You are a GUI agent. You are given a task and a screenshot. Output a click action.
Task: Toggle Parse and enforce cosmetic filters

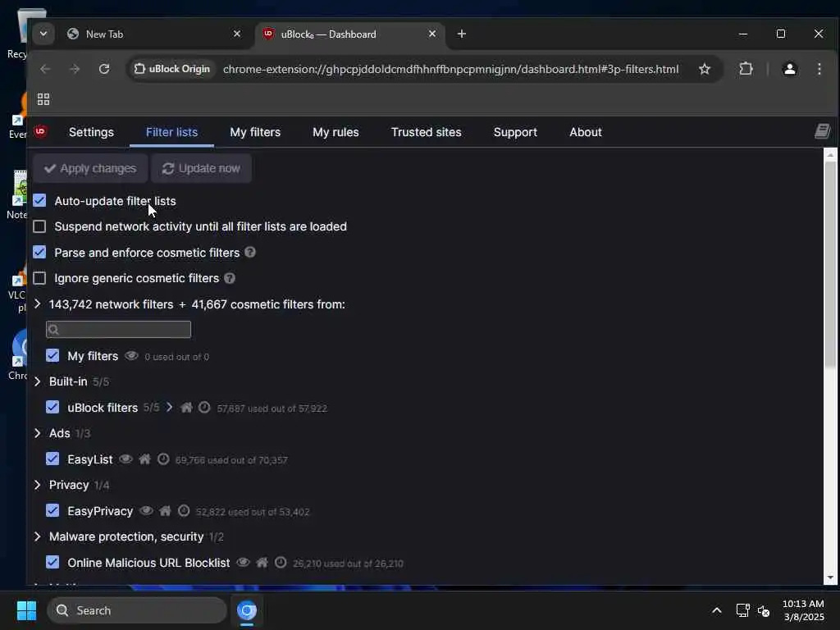point(39,252)
